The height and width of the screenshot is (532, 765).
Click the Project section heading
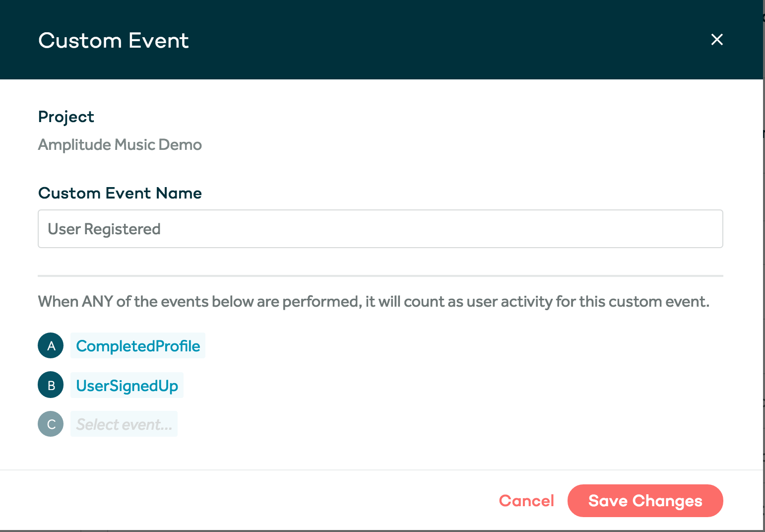pyautogui.click(x=66, y=117)
